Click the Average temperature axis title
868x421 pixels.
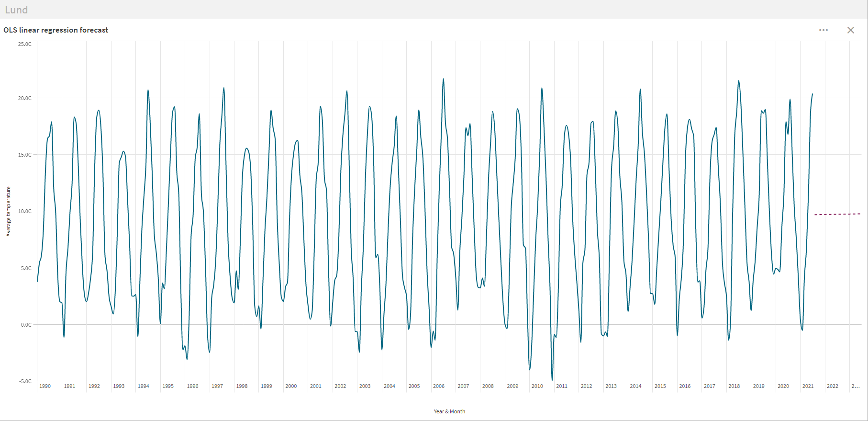pos(8,211)
